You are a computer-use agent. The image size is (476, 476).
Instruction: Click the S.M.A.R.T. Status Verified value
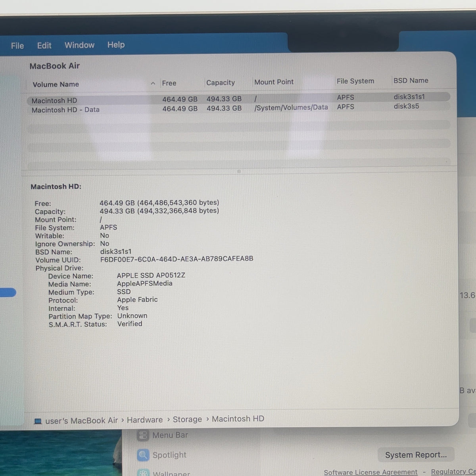(x=130, y=324)
